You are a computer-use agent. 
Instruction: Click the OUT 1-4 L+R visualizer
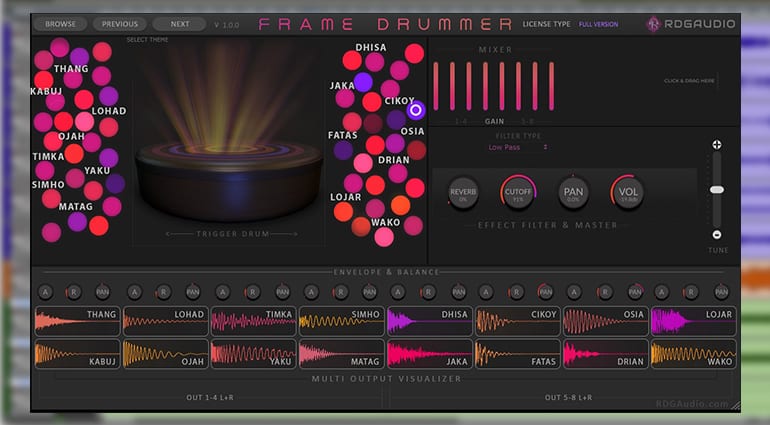click(x=210, y=397)
